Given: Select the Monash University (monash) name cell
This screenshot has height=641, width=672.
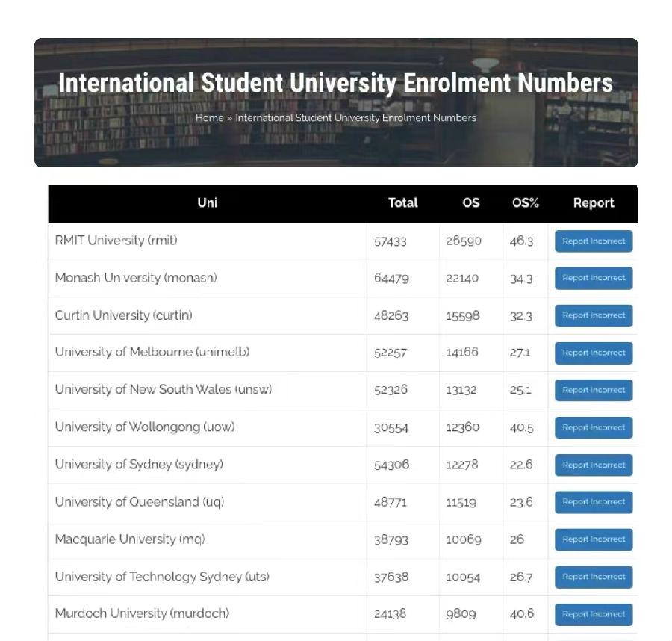Looking at the screenshot, I should (208, 278).
